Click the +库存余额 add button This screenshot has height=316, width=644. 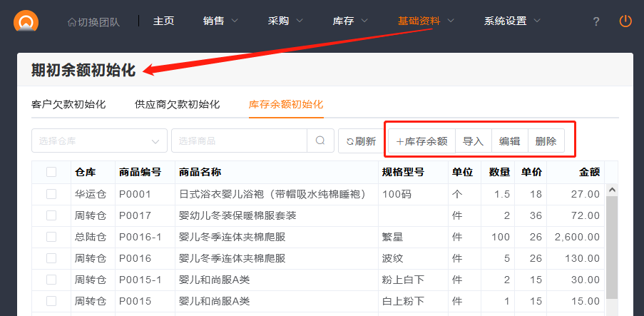pos(421,141)
